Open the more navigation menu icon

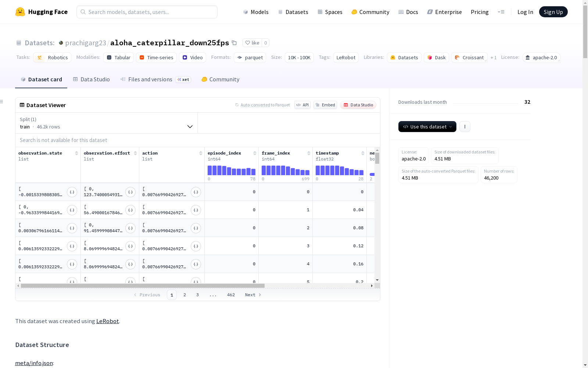pyautogui.click(x=501, y=12)
